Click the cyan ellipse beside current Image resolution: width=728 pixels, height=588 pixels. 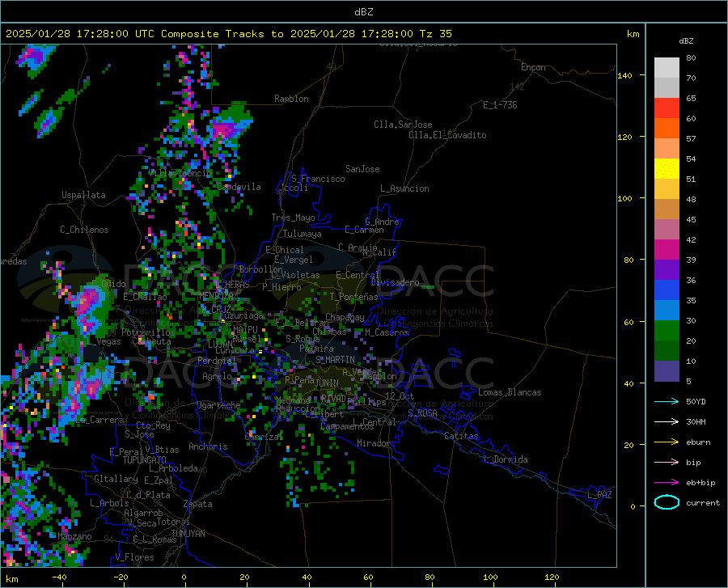667,502
